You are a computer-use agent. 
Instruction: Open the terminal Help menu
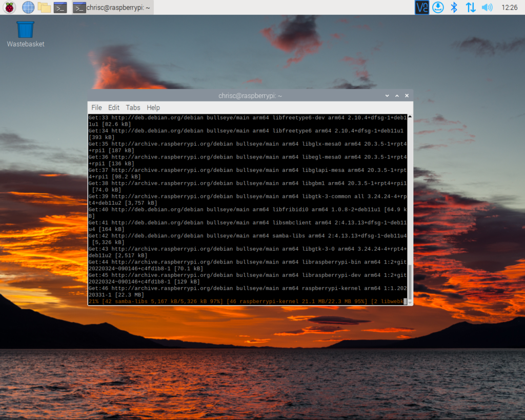coord(153,108)
